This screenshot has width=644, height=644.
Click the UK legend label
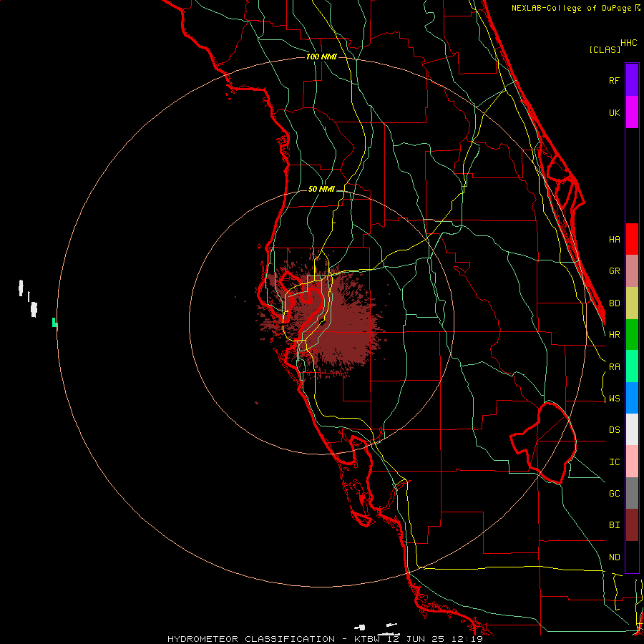pyautogui.click(x=614, y=112)
